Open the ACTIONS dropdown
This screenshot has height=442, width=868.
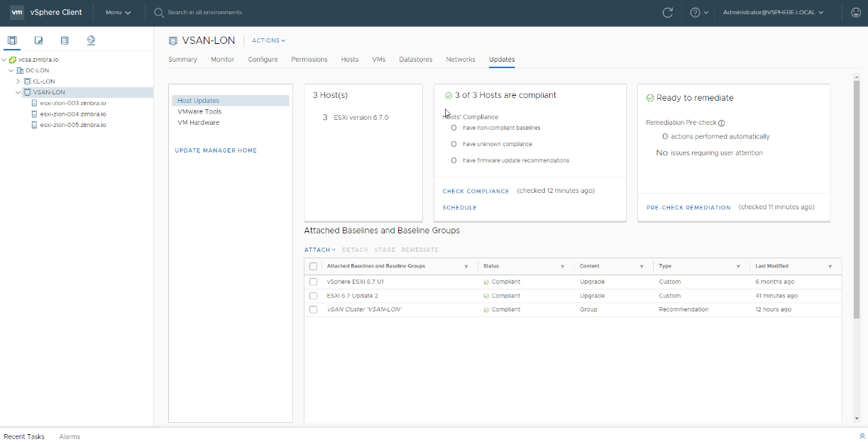[x=269, y=40]
